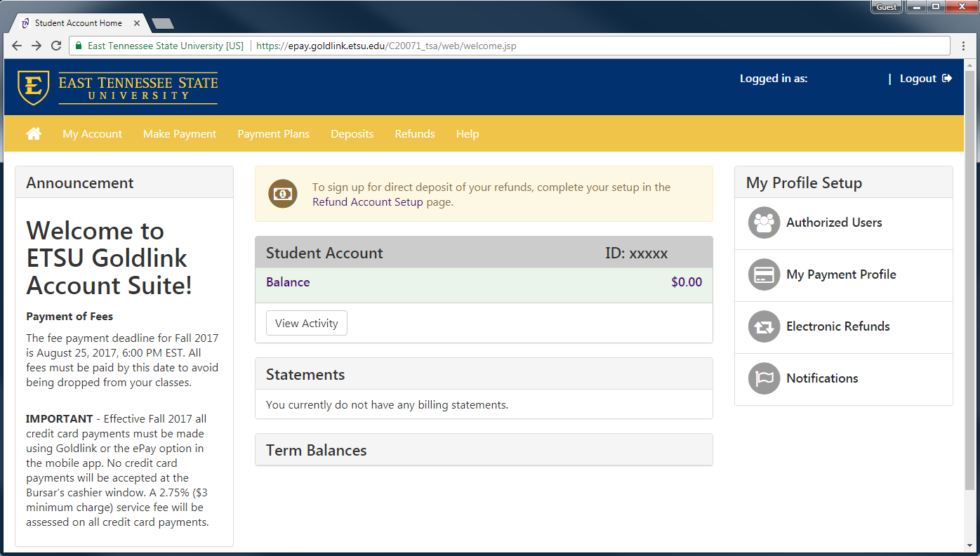This screenshot has width=980, height=556.
Task: Click the Authorized Users people icon
Action: [x=764, y=223]
